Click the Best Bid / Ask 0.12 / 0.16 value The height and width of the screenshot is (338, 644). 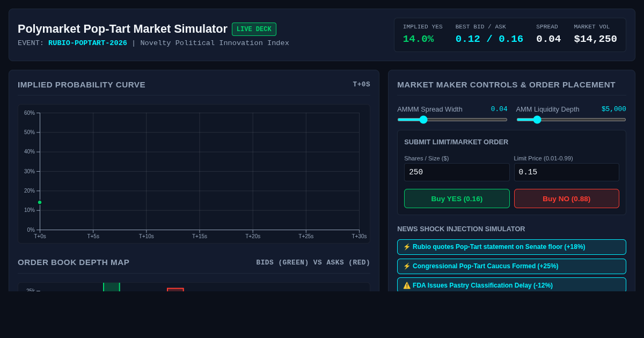coord(489,39)
